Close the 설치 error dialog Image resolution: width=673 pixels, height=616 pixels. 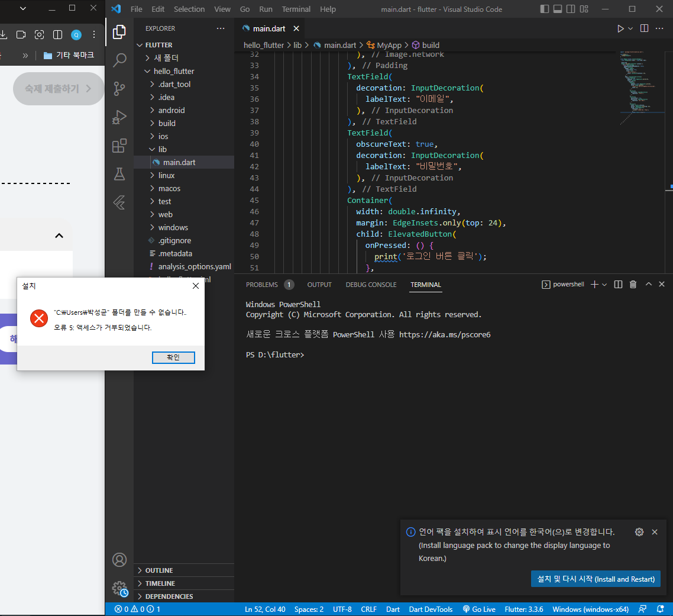(196, 286)
